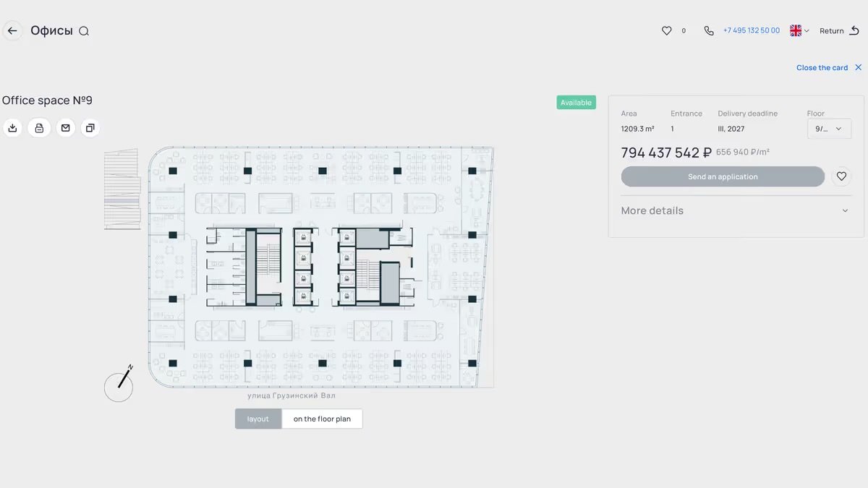The width and height of the screenshot is (868, 488).
Task: Open the Floor selector dropdown
Action: click(829, 129)
